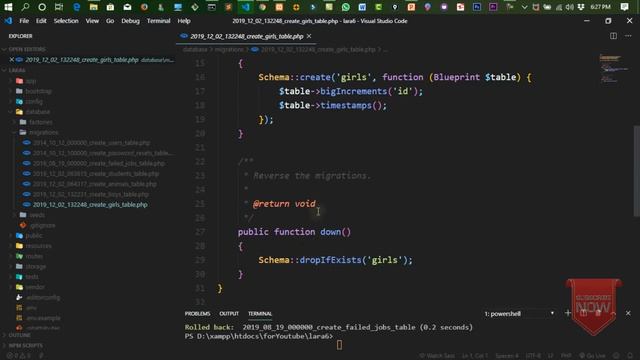Switch to the TERMINAL panel tab
The image size is (640, 360).
pyautogui.click(x=260, y=313)
